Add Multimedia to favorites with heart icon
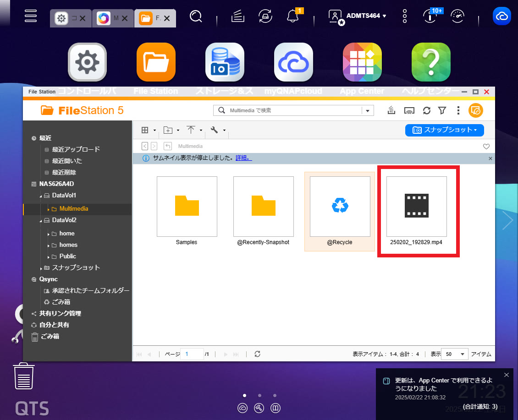Viewport: 518px width, 420px height. (486, 146)
